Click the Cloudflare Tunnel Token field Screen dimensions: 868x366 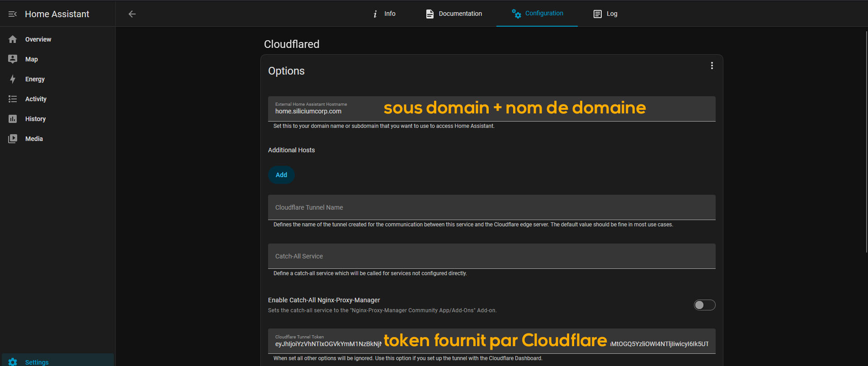pos(492,341)
